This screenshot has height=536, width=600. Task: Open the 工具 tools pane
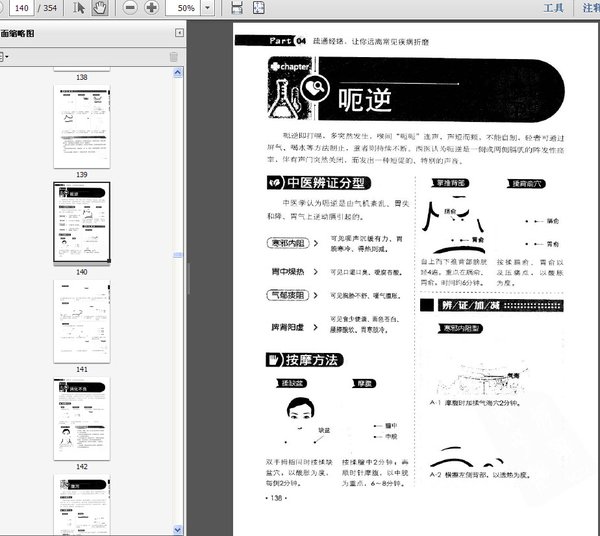tap(554, 8)
